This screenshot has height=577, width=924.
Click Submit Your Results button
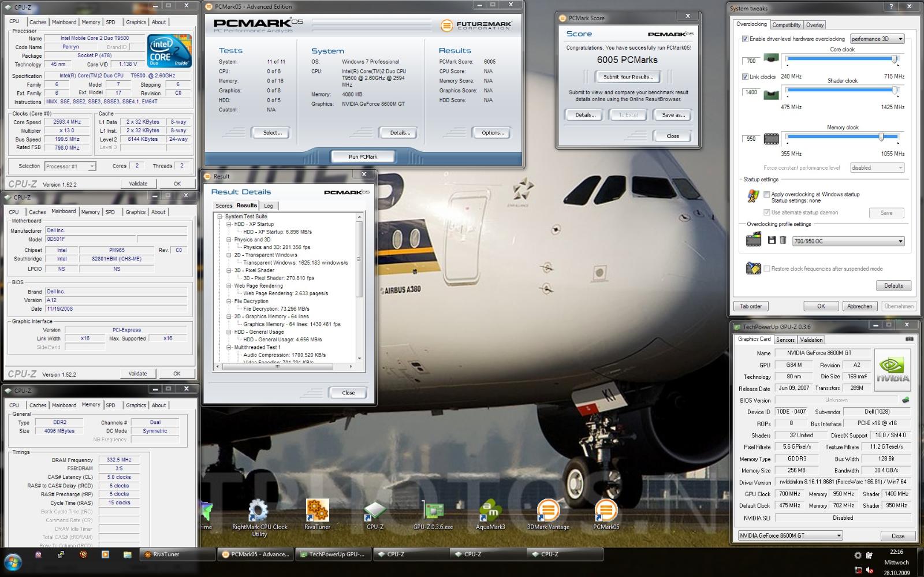(628, 77)
